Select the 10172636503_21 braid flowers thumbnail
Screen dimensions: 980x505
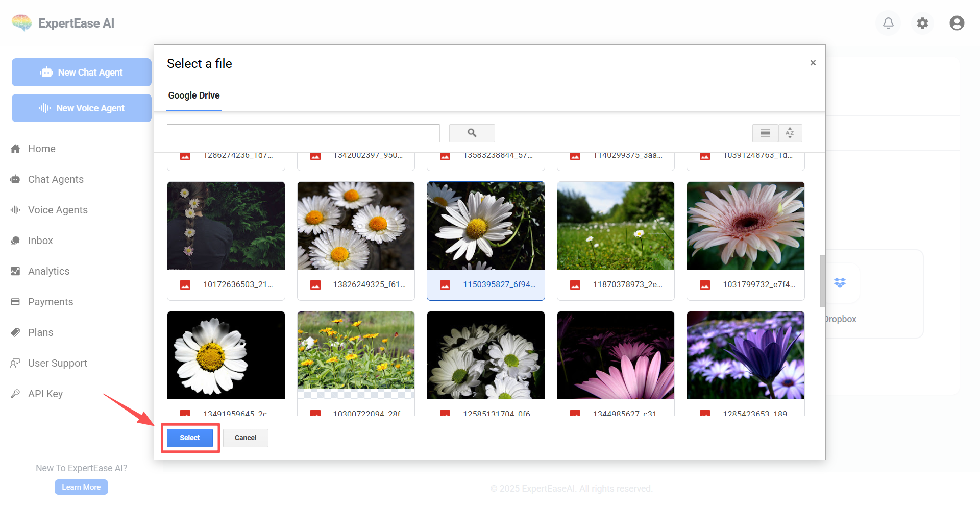click(226, 226)
